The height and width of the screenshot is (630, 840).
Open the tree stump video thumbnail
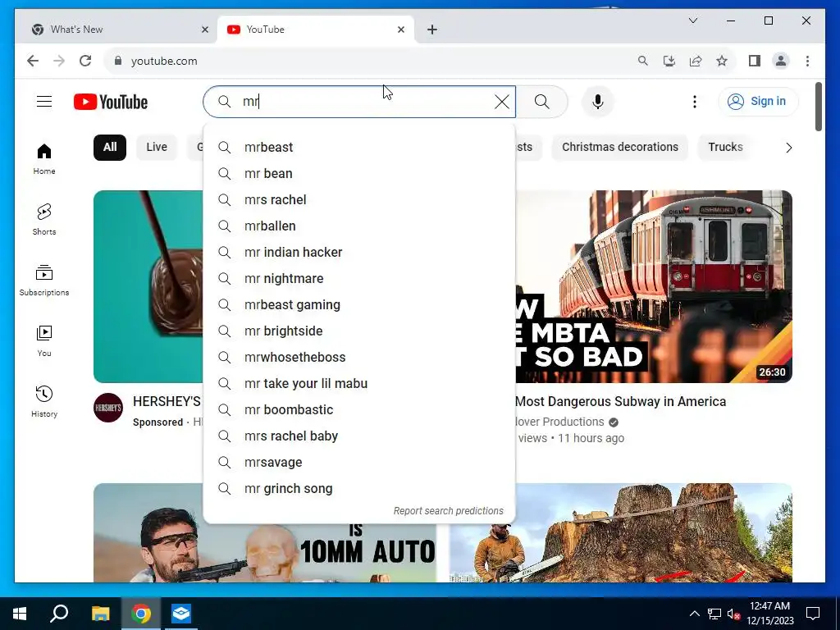621,533
